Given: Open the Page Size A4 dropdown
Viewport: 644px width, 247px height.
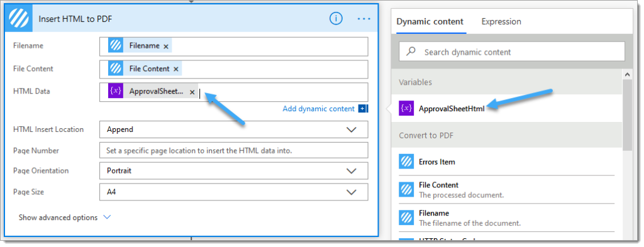Looking at the screenshot, I should [x=234, y=192].
